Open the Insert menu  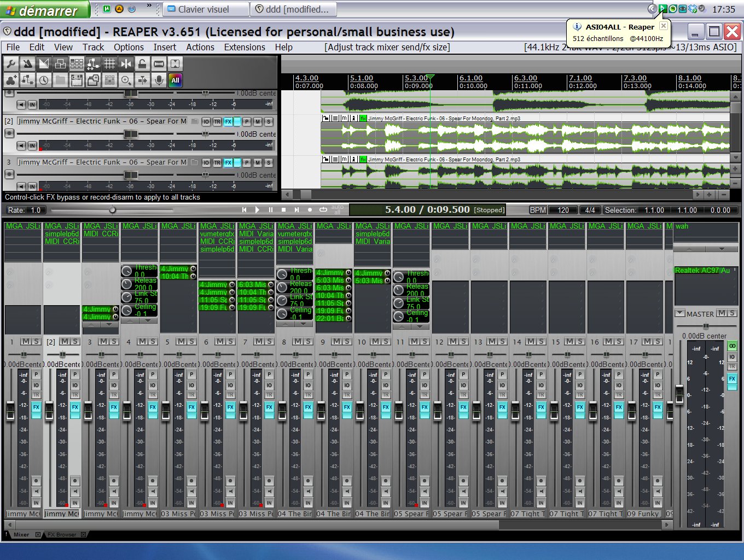coord(165,47)
